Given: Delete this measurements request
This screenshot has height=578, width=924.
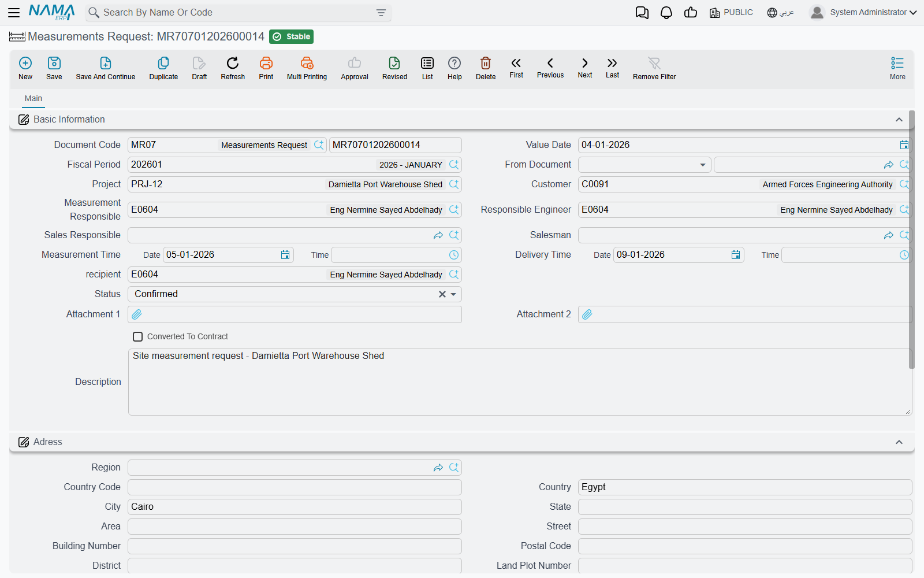Looking at the screenshot, I should click(486, 68).
